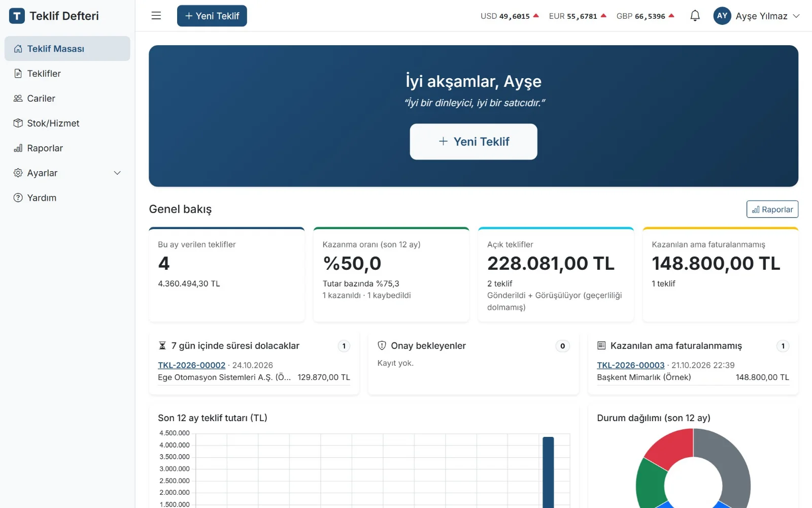
Task: Open the Cariler section
Action: click(x=67, y=99)
